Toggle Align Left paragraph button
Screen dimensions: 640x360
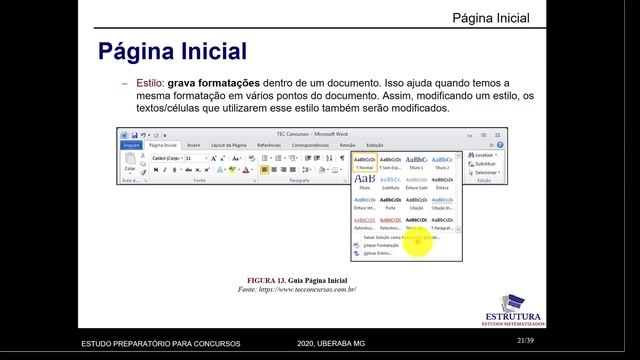point(264,170)
